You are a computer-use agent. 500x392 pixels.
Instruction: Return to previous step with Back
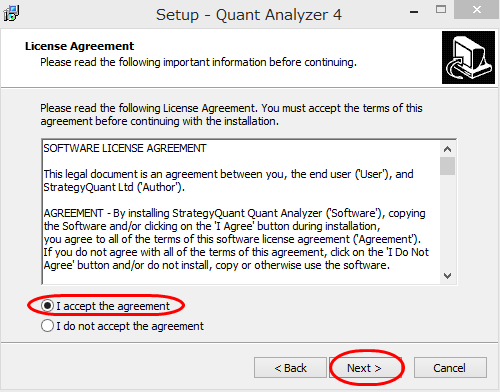pyautogui.click(x=290, y=368)
